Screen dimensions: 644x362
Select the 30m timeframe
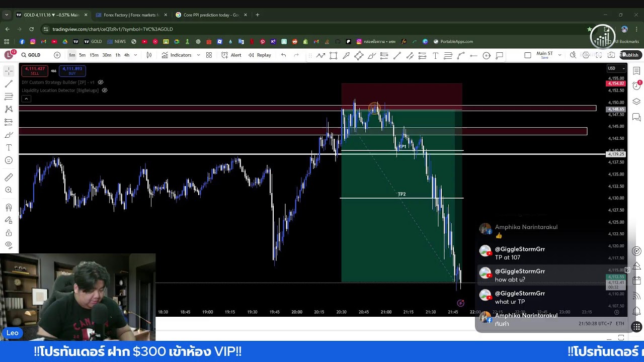[107, 55]
